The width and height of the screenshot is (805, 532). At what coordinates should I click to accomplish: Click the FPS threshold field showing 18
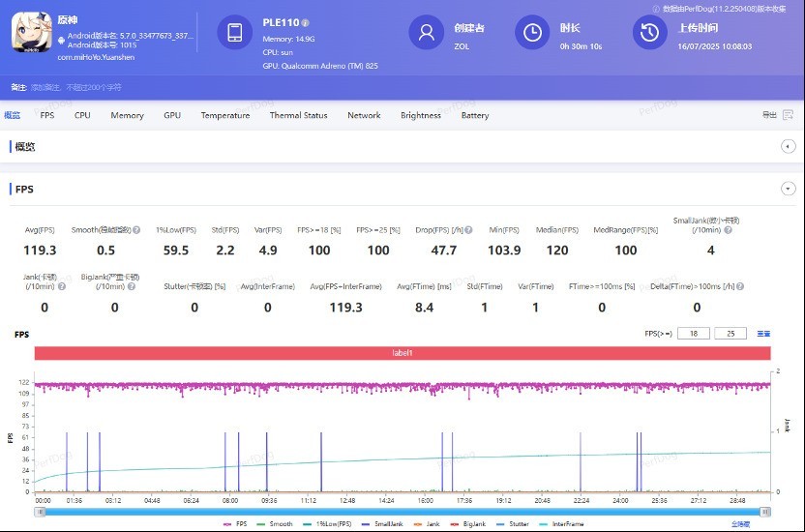coord(693,333)
